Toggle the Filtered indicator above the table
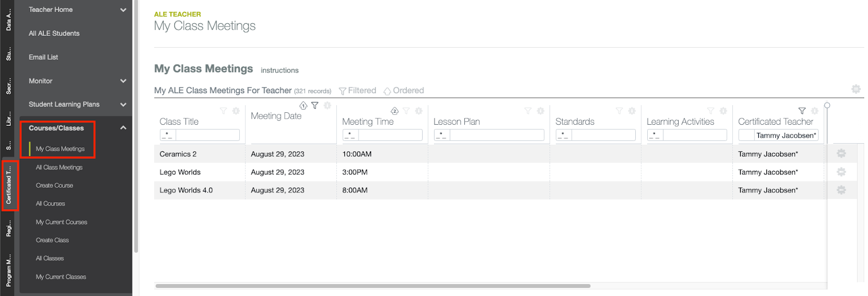868x296 pixels. click(358, 91)
